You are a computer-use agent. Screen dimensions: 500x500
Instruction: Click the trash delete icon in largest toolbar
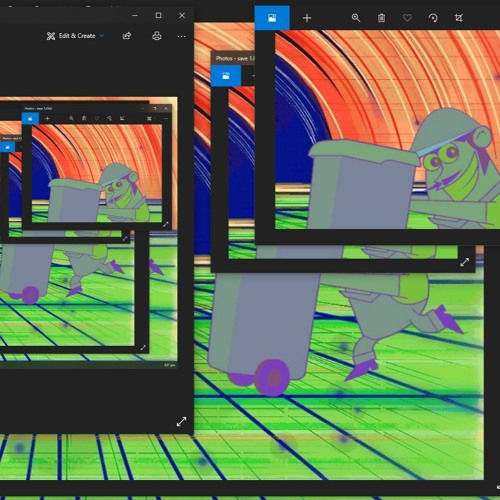tap(381, 18)
